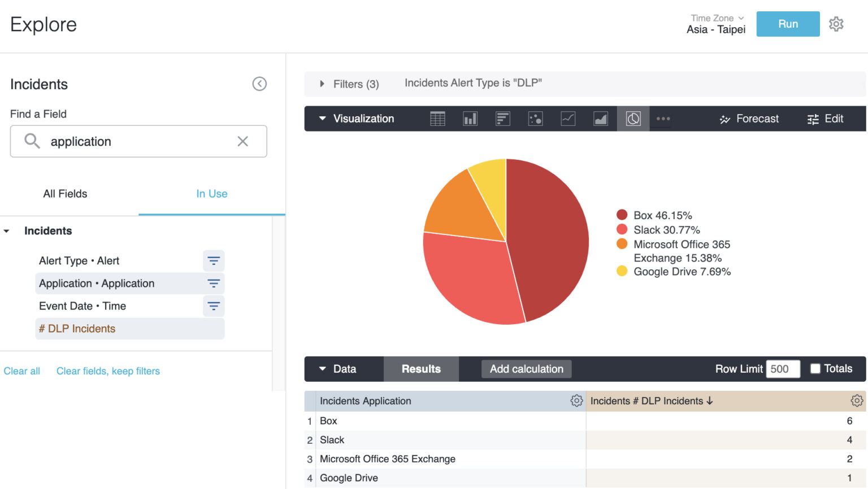Select the table visualization icon

click(437, 119)
